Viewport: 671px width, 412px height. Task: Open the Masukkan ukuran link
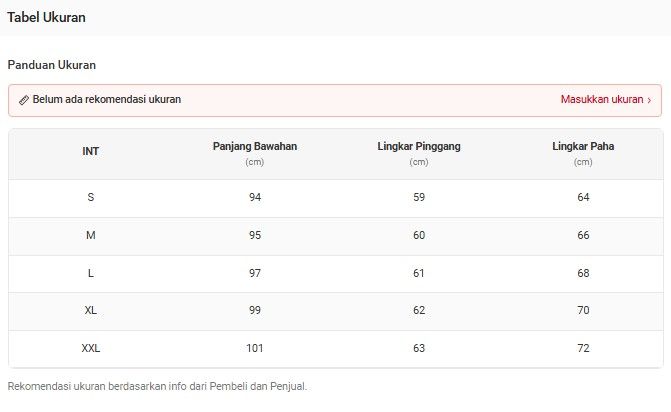pos(601,100)
